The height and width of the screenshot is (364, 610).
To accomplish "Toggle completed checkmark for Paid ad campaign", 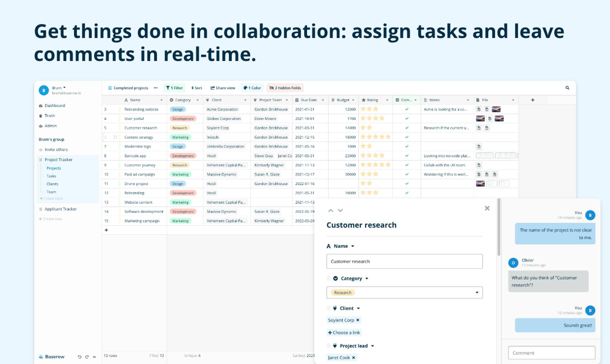I will pos(407,174).
